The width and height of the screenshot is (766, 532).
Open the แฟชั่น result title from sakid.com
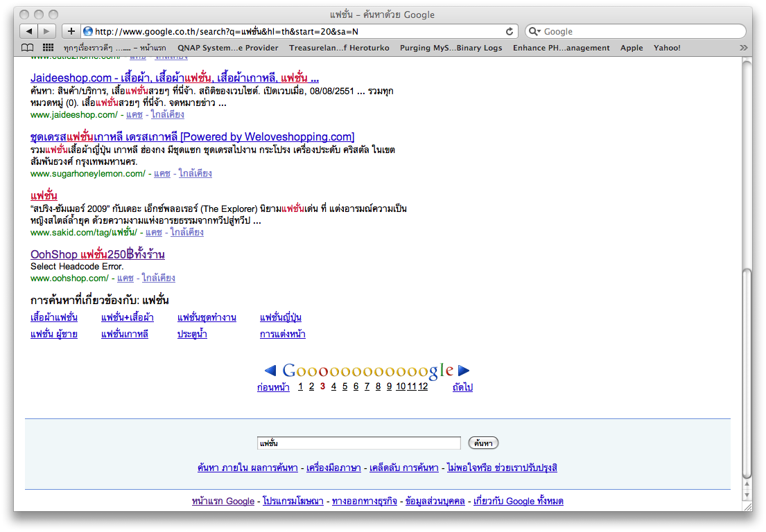coord(44,196)
